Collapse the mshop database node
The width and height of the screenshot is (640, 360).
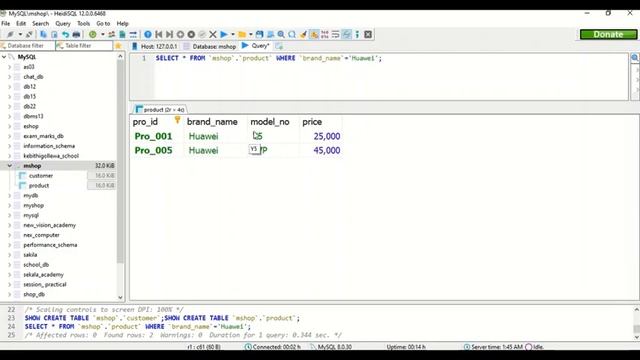(9, 166)
